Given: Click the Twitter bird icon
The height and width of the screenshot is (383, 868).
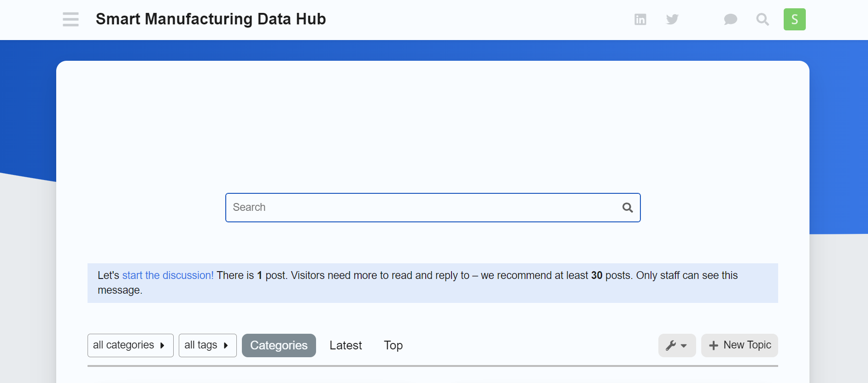Looking at the screenshot, I should click(x=672, y=19).
